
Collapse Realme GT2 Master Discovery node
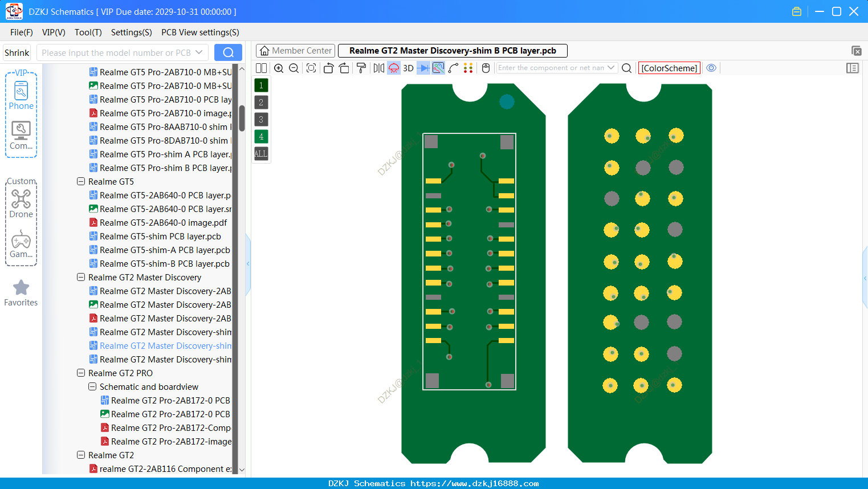(81, 277)
